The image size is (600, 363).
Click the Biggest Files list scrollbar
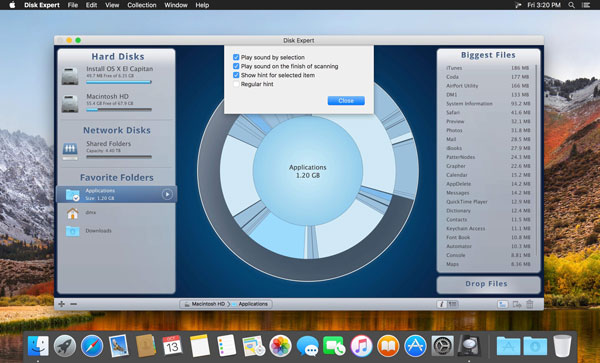pos(536,161)
